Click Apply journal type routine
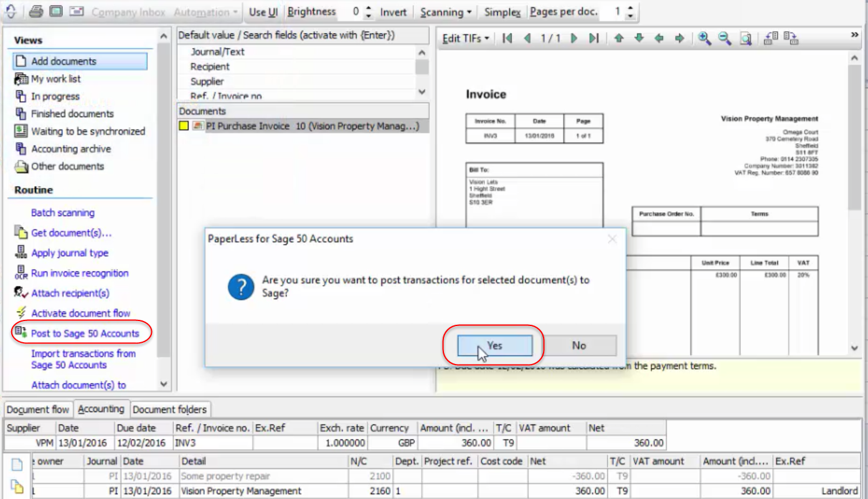 [x=70, y=253]
